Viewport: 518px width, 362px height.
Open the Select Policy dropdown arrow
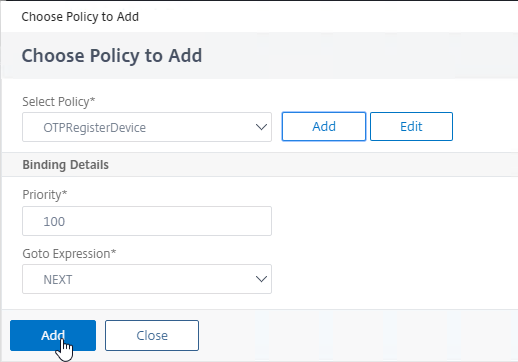coord(261,127)
